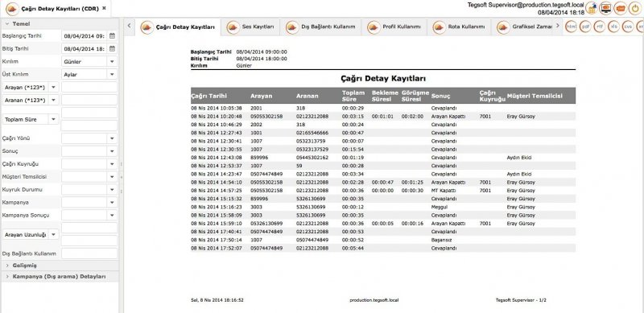Open the orange chat bubble icon

[620, 8]
